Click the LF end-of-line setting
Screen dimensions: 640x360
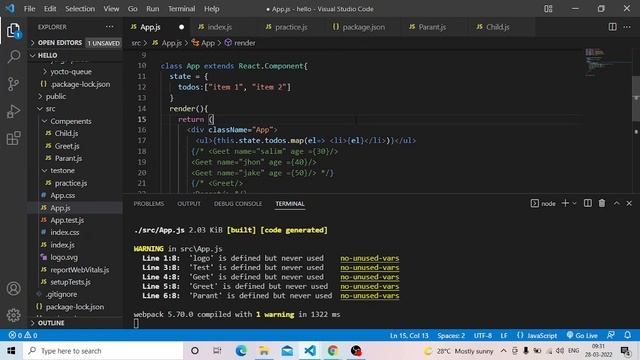(x=504, y=335)
